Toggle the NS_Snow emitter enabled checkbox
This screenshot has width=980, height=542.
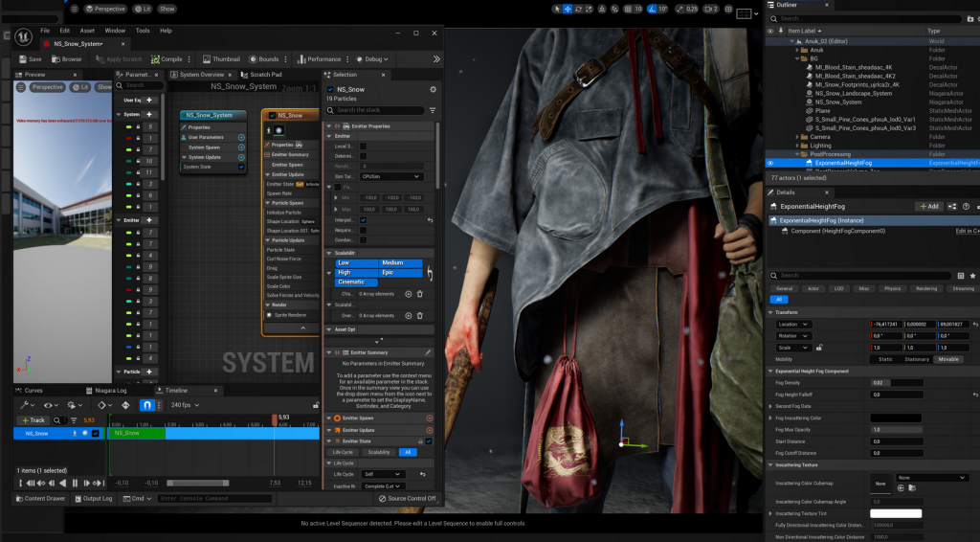(330, 89)
